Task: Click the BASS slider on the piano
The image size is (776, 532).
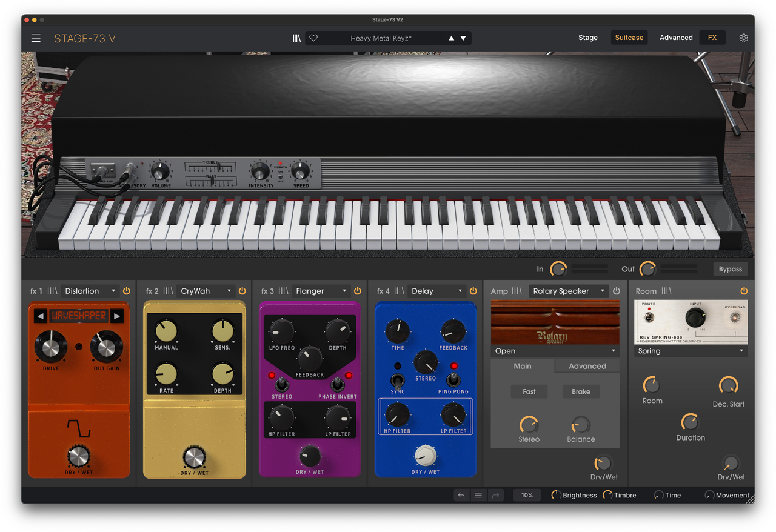Action: point(210,181)
